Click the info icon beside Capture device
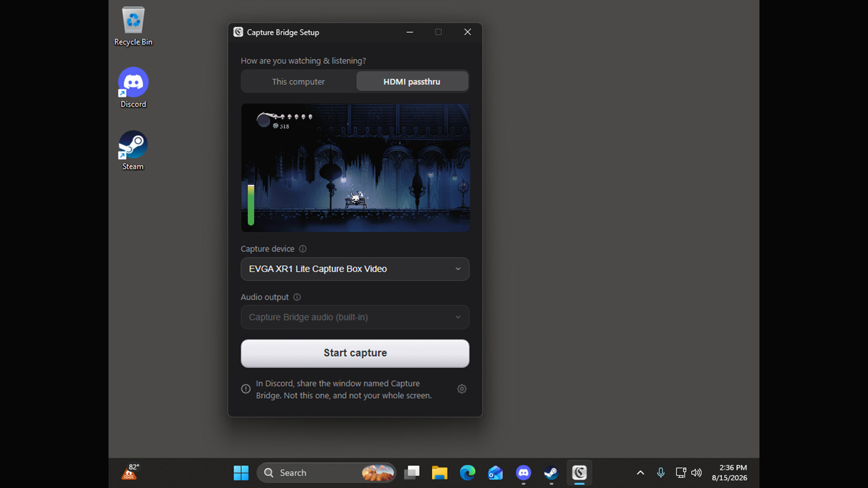Screen dimensions: 868x488 click(x=302, y=249)
